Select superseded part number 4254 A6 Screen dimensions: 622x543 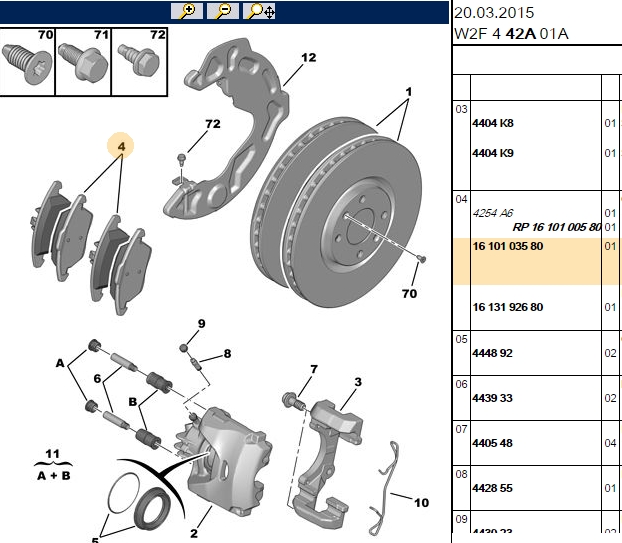pyautogui.click(x=493, y=213)
